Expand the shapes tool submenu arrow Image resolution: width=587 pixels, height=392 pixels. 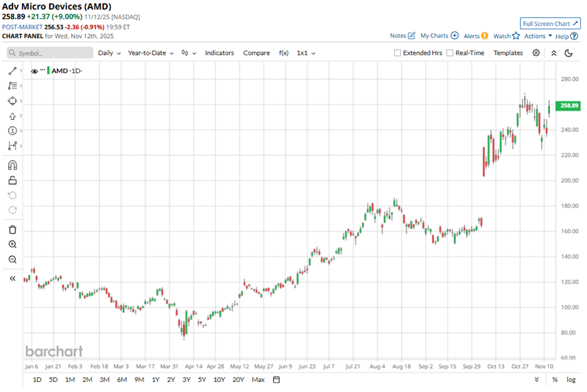(21, 101)
